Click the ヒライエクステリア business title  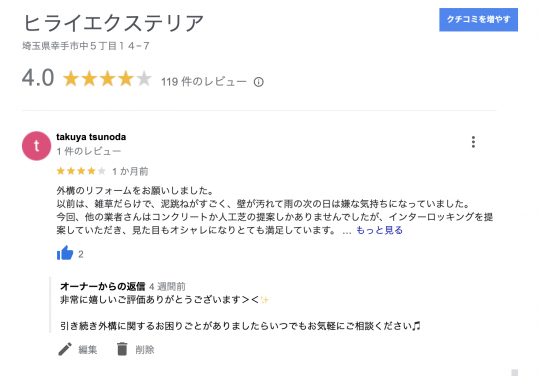pos(113,23)
